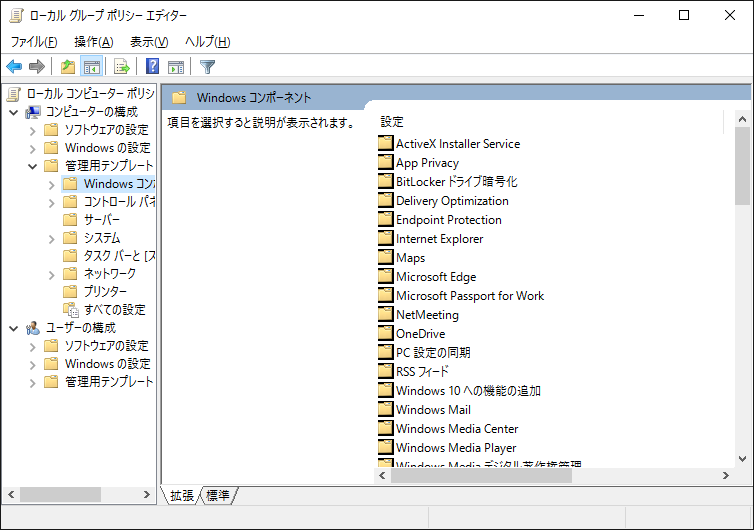
Task: Click the Maps folder icon
Action: 386,257
